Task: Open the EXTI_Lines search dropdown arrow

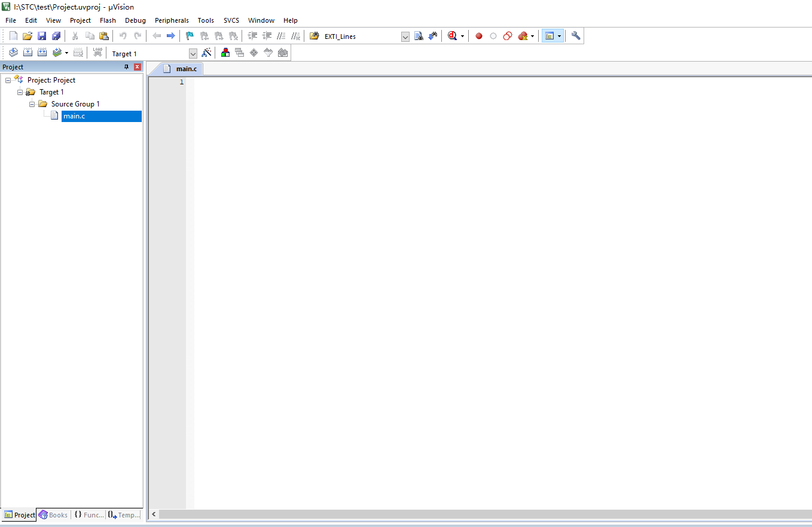Action: coord(405,36)
